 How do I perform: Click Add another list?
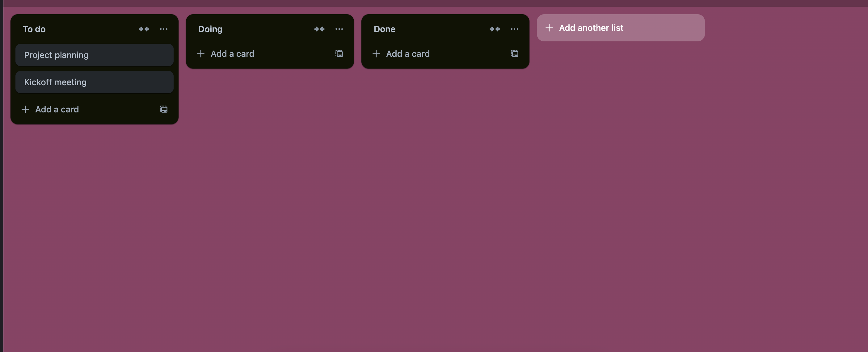(621, 27)
